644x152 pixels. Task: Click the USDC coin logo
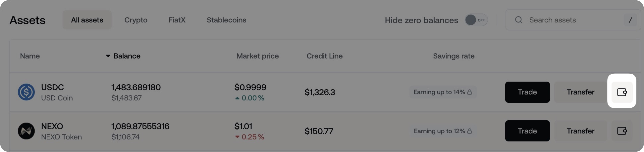27,92
